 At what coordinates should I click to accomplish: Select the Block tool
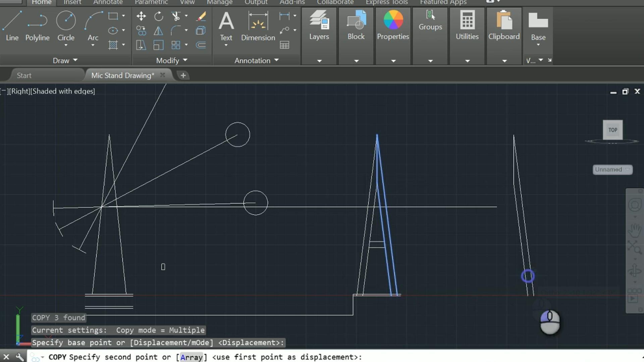(356, 26)
